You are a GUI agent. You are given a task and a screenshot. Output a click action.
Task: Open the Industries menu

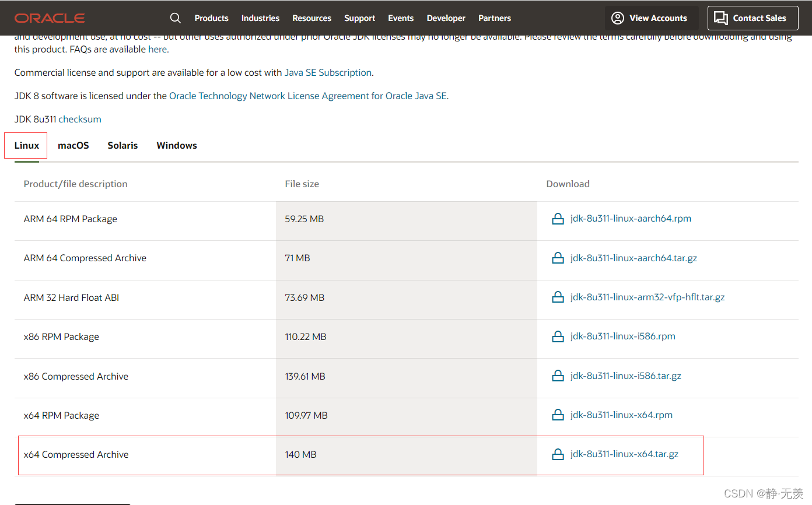(260, 18)
